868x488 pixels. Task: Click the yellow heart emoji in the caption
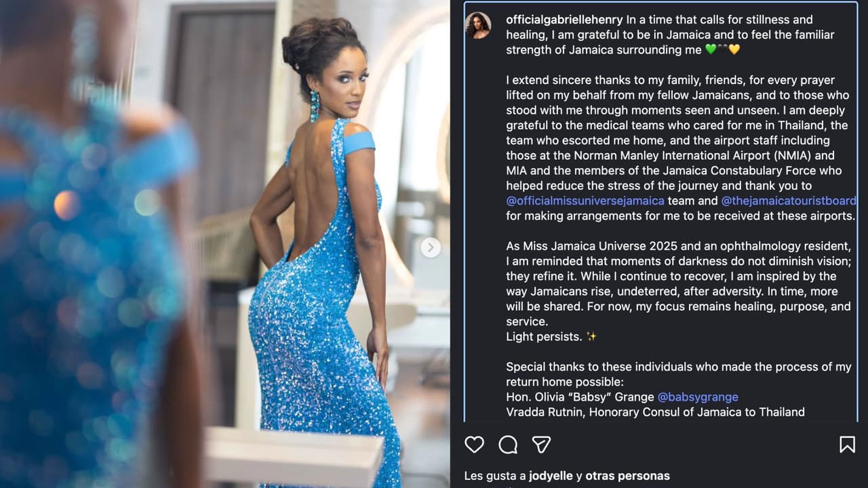point(734,49)
